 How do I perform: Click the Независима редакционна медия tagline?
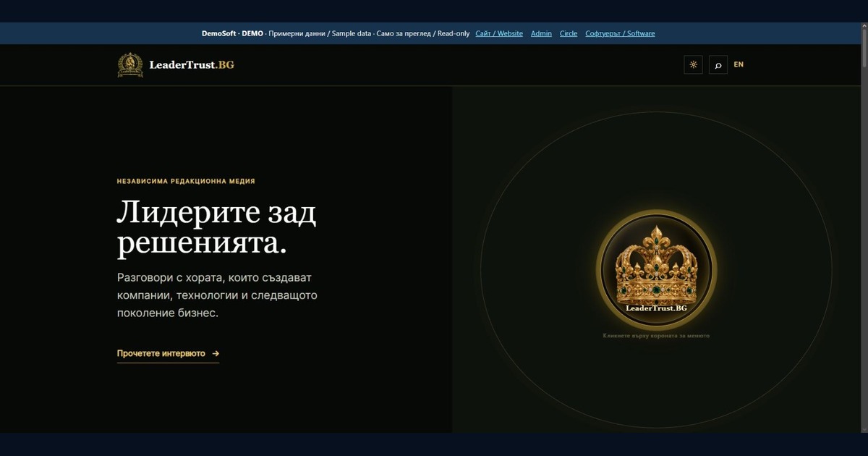(186, 182)
